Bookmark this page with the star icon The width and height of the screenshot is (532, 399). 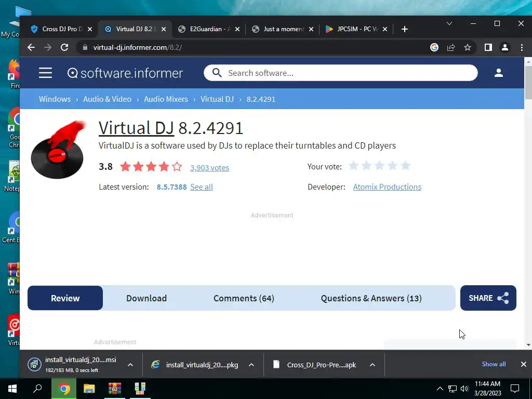click(468, 47)
